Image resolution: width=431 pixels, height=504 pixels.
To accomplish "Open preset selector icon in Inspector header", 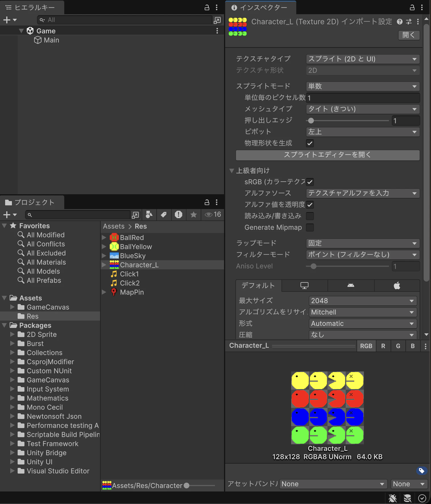I will pos(409,22).
